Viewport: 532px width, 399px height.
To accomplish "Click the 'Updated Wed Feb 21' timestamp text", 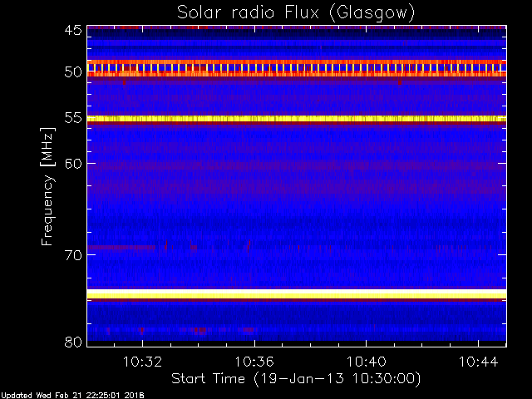I will [72, 396].
